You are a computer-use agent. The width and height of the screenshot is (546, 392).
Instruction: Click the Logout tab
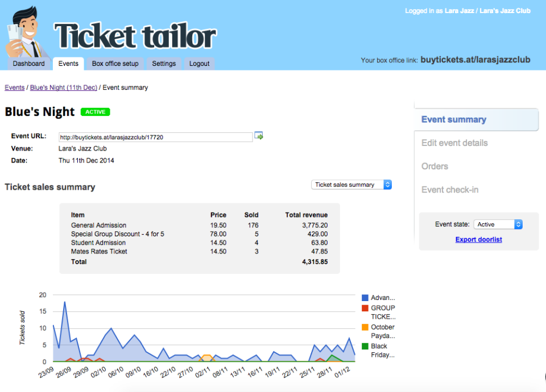(199, 64)
